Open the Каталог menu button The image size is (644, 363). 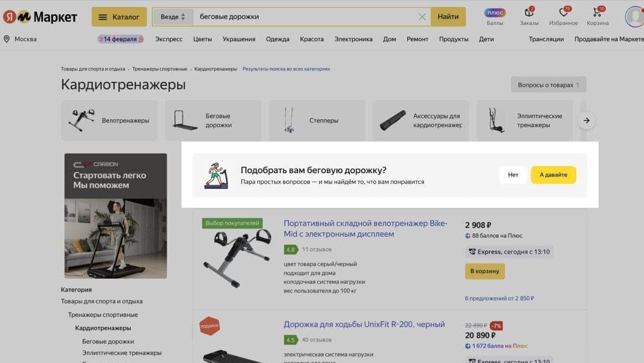click(x=119, y=17)
